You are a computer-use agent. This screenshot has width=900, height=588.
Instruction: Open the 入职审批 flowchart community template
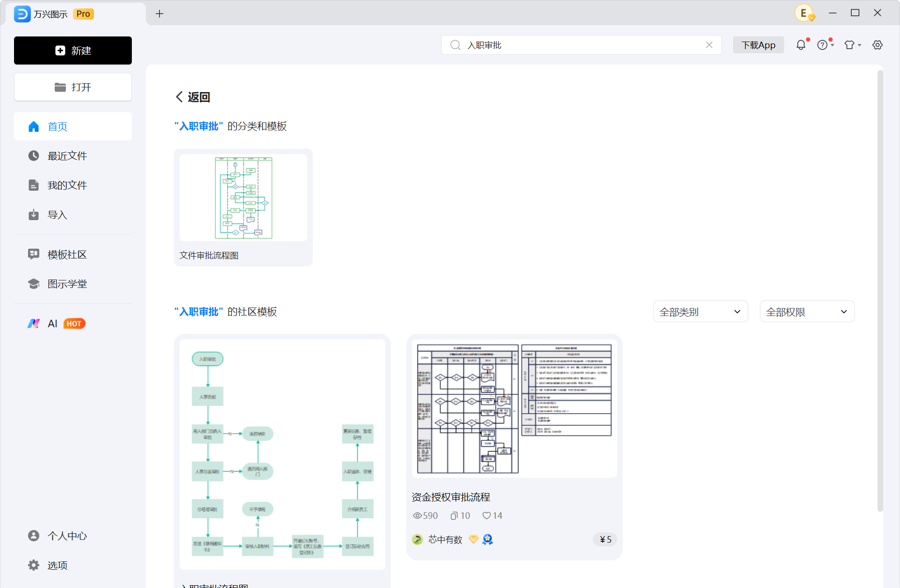pyautogui.click(x=282, y=454)
